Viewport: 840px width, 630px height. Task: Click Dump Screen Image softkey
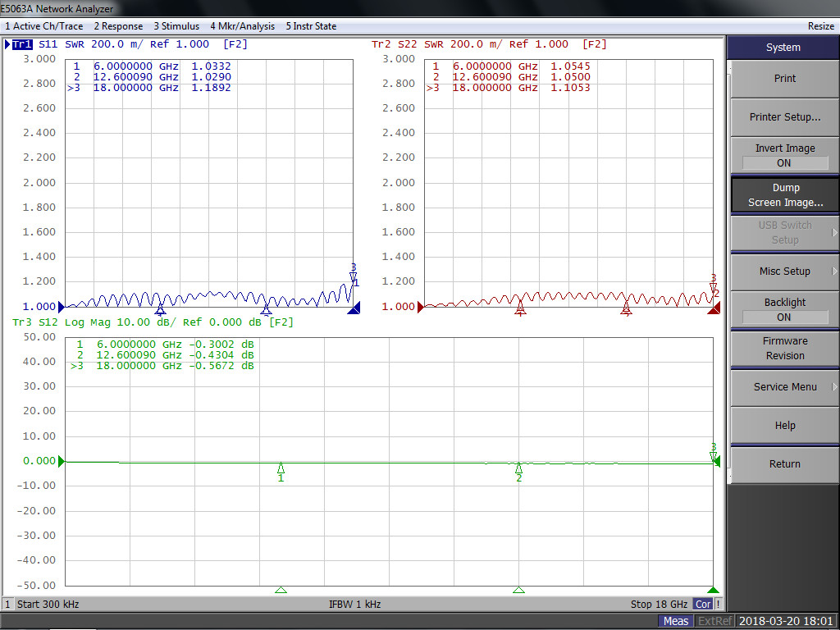pyautogui.click(x=785, y=195)
